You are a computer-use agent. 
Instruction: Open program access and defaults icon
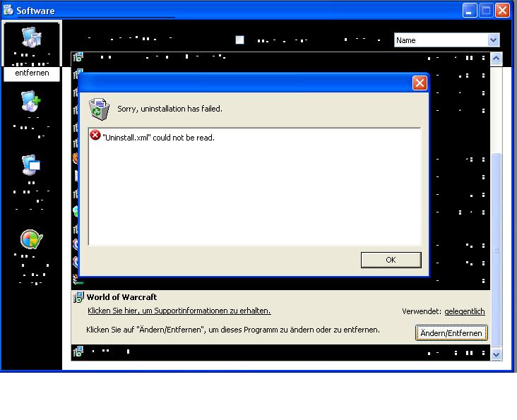[32, 240]
